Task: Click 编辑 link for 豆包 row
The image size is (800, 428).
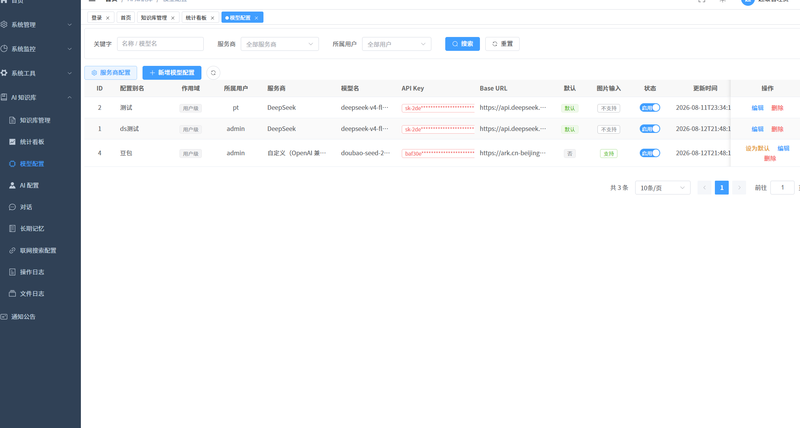Action: click(x=783, y=148)
